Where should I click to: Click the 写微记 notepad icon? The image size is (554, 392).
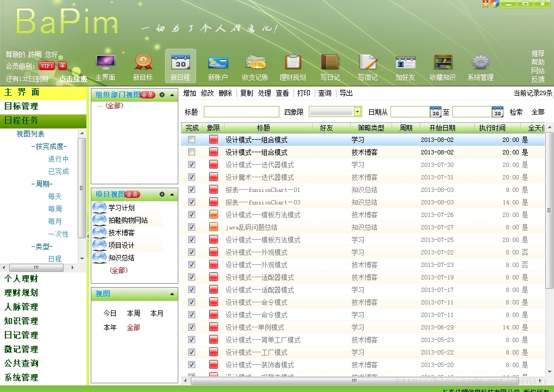[368, 63]
